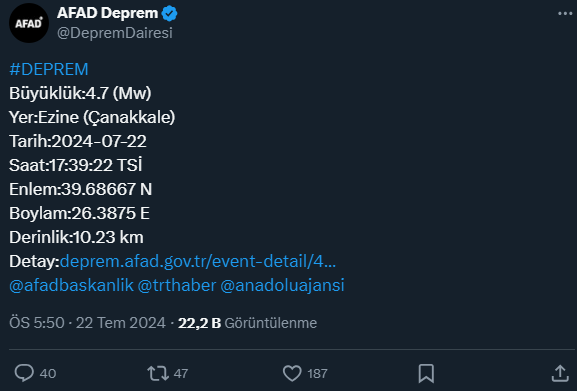Click the reply count 40
577x391 pixels.
(48, 374)
